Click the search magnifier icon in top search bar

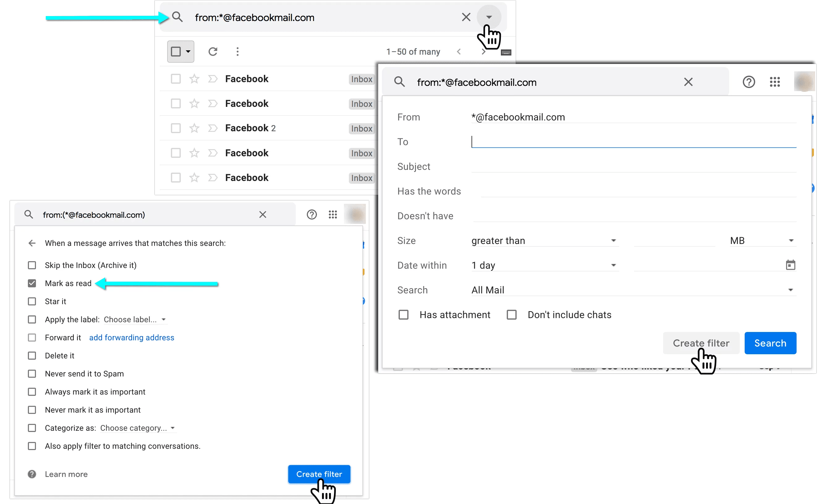pyautogui.click(x=177, y=17)
